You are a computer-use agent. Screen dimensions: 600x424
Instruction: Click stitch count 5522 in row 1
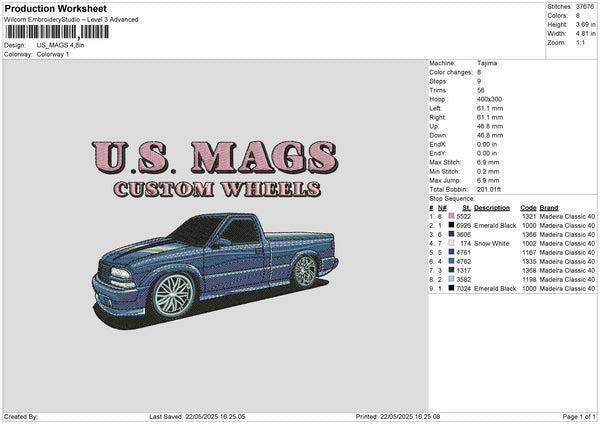[463, 217]
